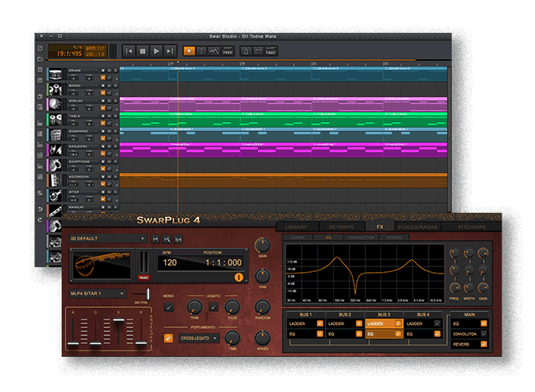Click the red PANIC button
535x392 pixels.
[144, 278]
